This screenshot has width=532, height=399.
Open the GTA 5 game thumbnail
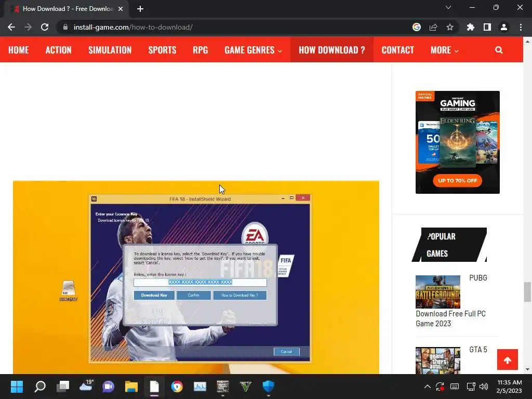click(x=437, y=360)
